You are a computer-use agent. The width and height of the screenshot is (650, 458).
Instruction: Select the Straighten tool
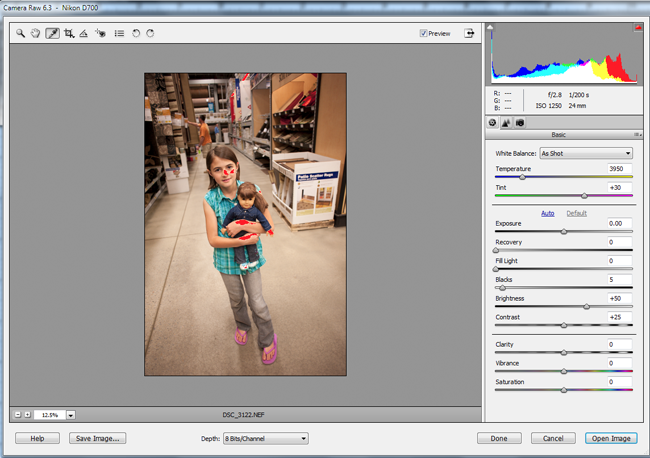pos(84,33)
